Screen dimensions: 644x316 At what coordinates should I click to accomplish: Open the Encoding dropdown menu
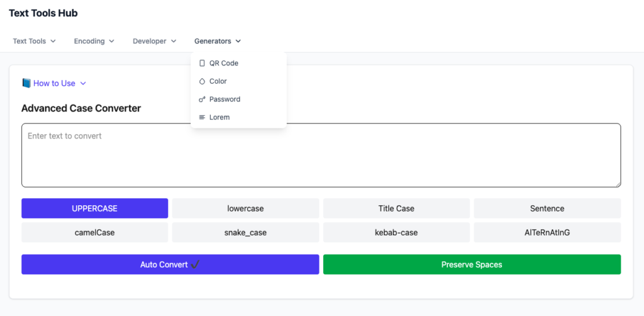point(94,41)
